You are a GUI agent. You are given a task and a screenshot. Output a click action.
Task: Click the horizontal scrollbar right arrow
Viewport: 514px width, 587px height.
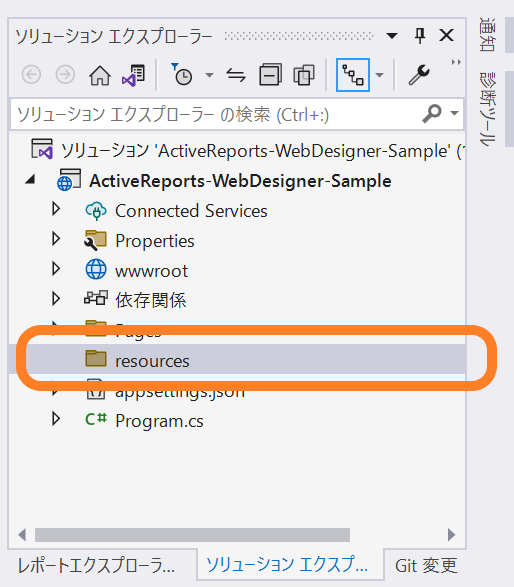pyautogui.click(x=451, y=535)
